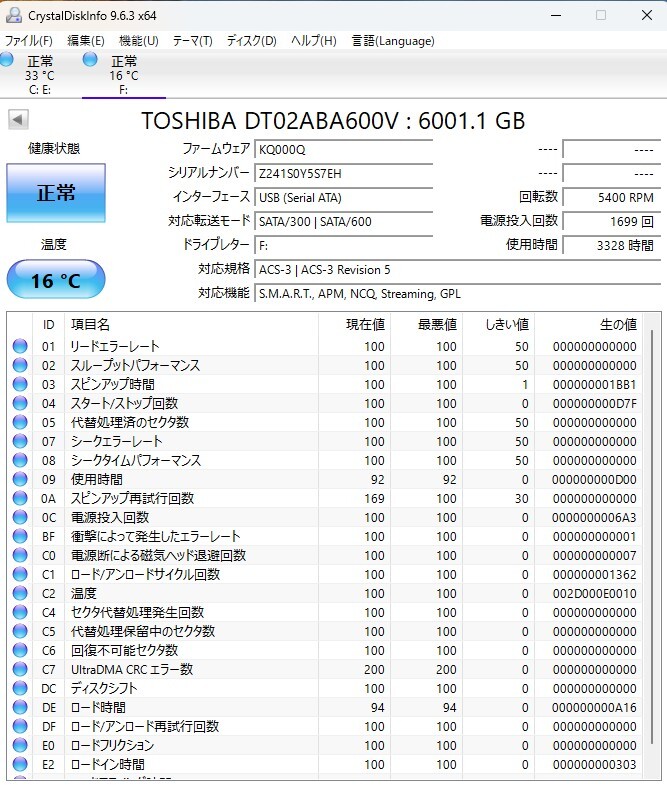Click the status orb for attribute 04
This screenshot has height=785, width=667.
(x=20, y=404)
